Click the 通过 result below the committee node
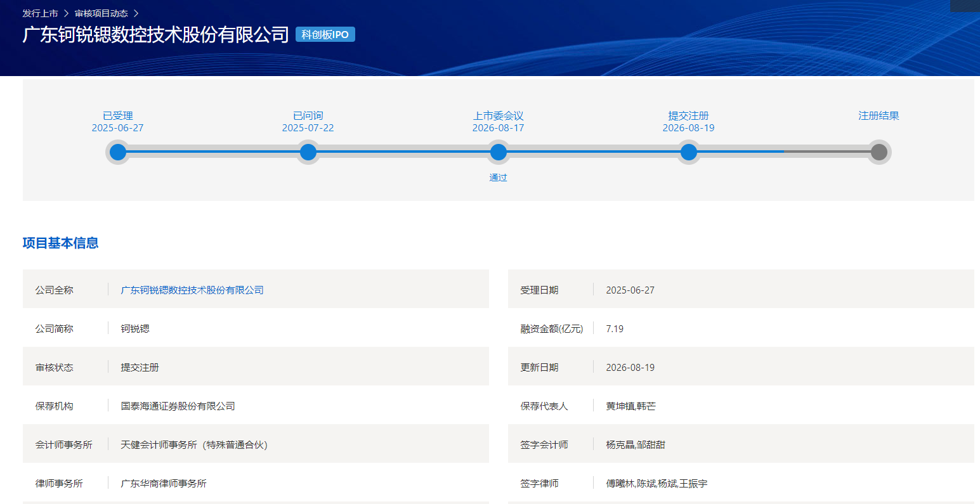Screen dimensions: 980x504 click(499, 178)
